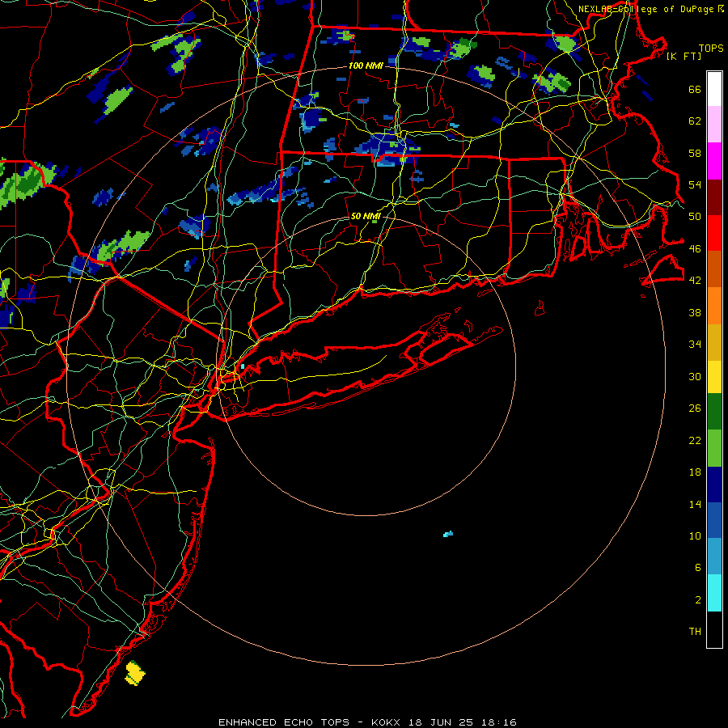728x728 pixels.
Task: Click the light green legend band
Action: click(714, 447)
